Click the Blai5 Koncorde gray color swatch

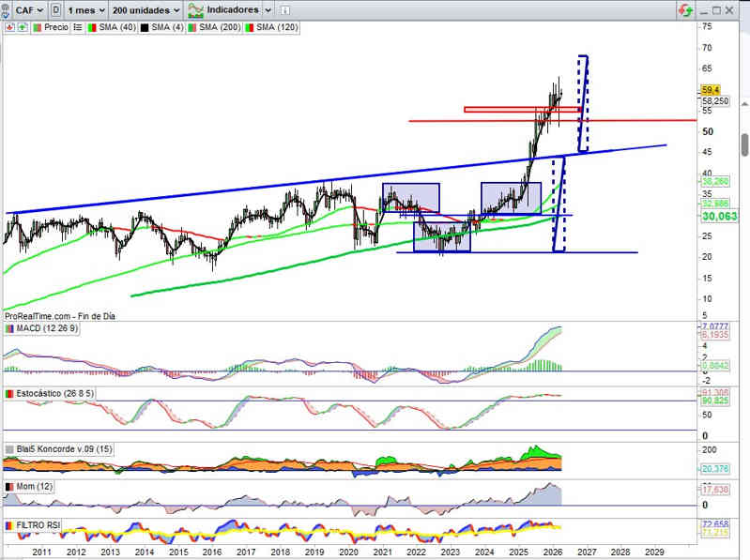click(8, 449)
